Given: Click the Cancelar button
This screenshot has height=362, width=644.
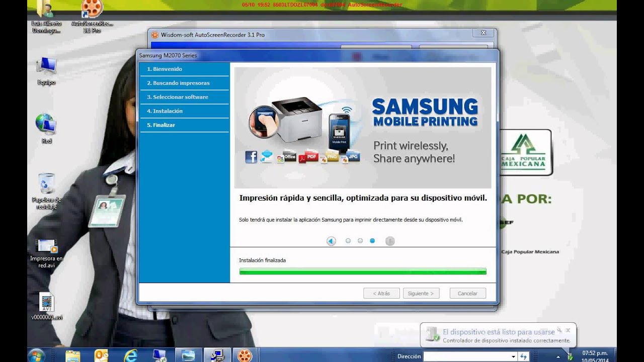Looking at the screenshot, I should 467,293.
